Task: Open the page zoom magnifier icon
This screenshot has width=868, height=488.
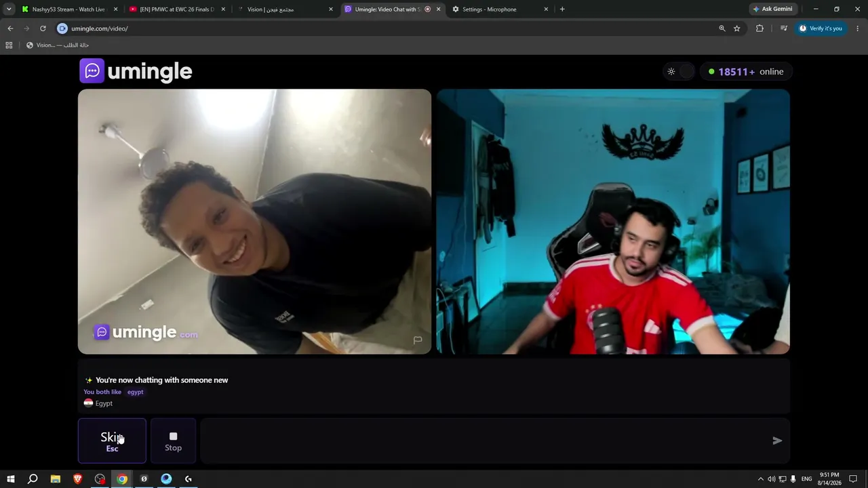Action: pyautogui.click(x=722, y=28)
